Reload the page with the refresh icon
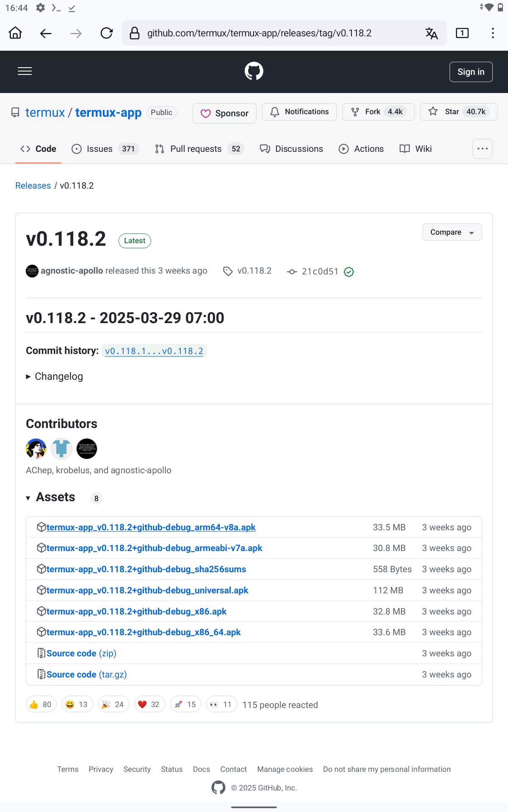The image size is (508, 812). click(x=107, y=33)
